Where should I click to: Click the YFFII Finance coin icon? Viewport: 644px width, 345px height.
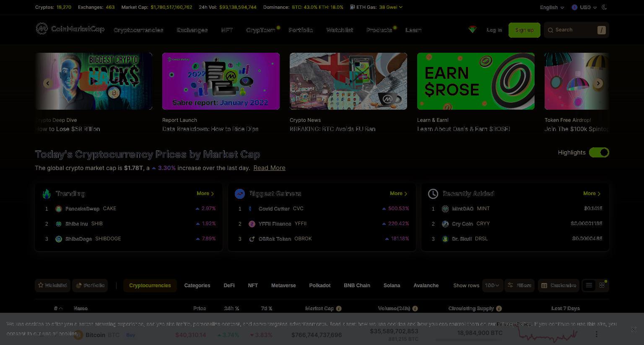click(252, 224)
